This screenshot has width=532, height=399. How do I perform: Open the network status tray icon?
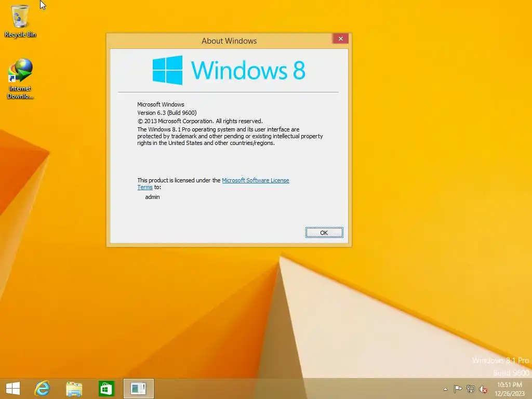coord(471,389)
